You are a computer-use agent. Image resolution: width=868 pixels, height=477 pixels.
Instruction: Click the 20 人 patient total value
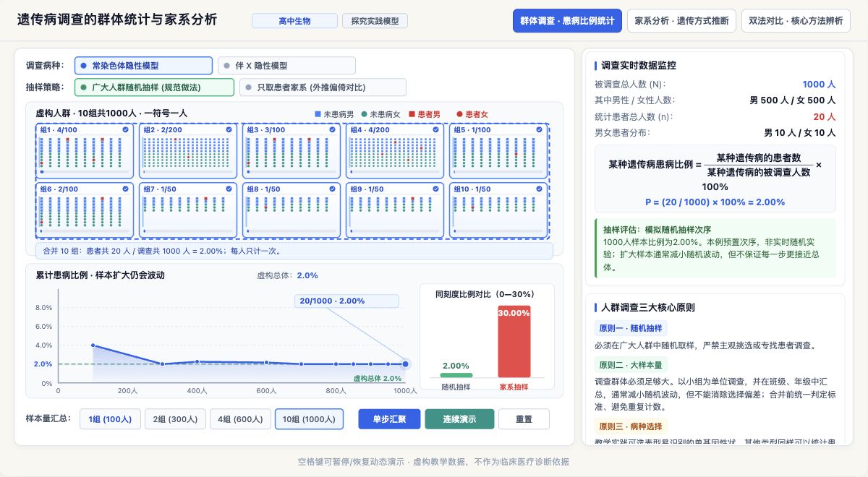[x=824, y=116]
